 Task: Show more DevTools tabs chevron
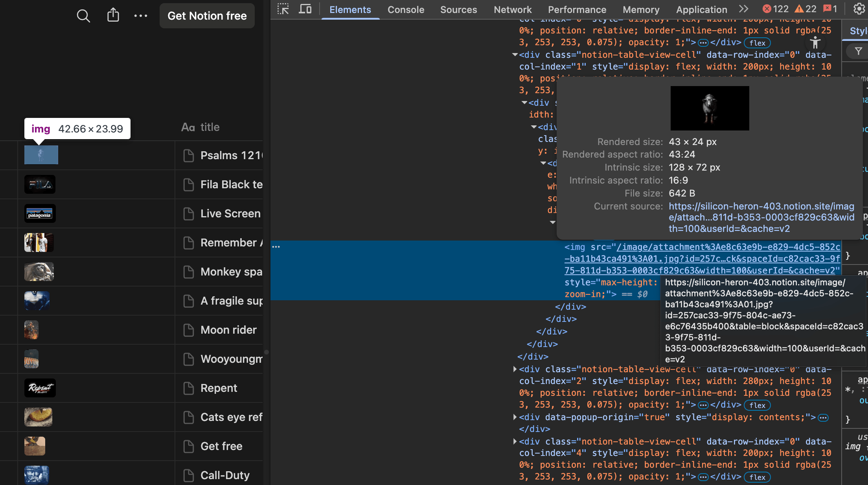tap(744, 9)
